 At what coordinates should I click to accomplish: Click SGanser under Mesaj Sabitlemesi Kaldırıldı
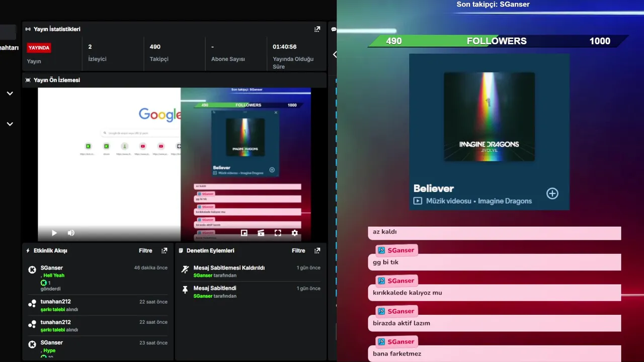click(203, 276)
